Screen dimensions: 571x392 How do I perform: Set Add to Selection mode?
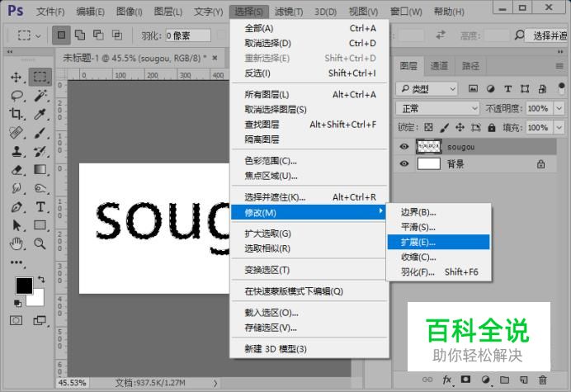80,35
